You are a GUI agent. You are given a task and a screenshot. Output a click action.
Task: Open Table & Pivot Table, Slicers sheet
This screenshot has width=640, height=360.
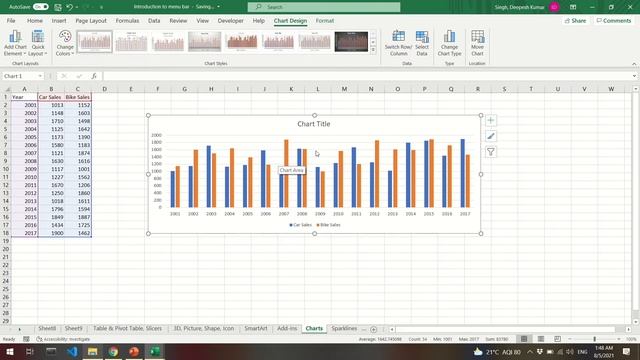click(x=127, y=329)
